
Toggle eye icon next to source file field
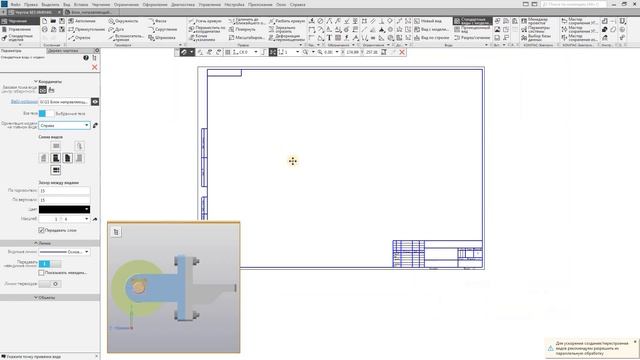(x=95, y=102)
